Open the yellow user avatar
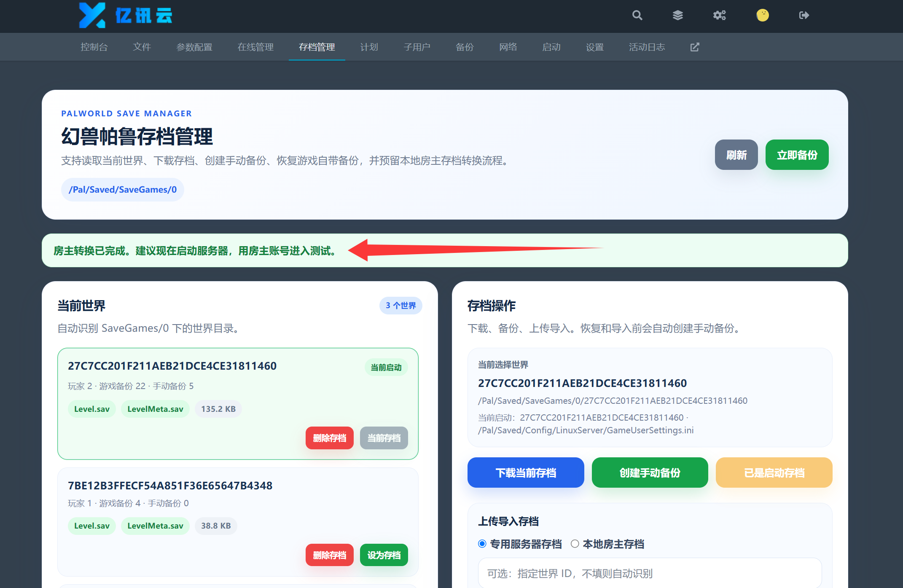903x588 pixels. point(762,16)
